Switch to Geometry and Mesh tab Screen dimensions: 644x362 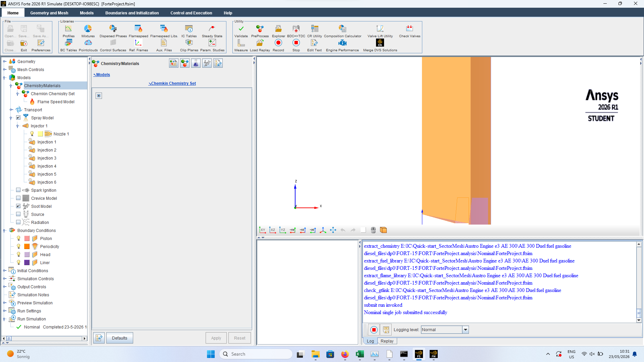pos(49,13)
